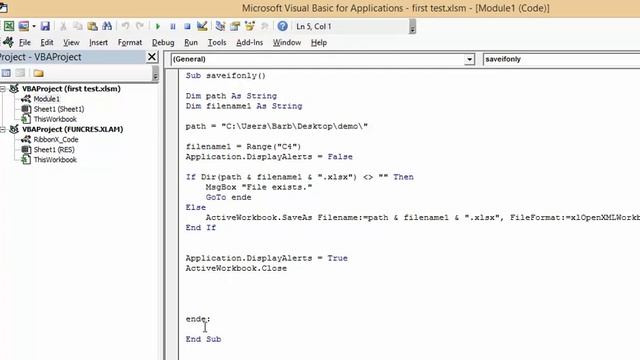
Task: Select Sheet1 (Sheet1) in project tree
Action: (x=59, y=109)
